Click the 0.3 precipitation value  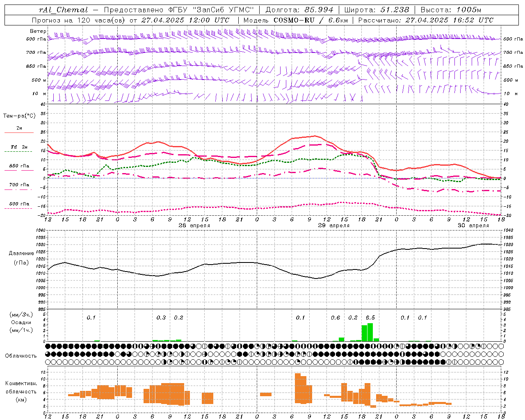click(x=161, y=317)
